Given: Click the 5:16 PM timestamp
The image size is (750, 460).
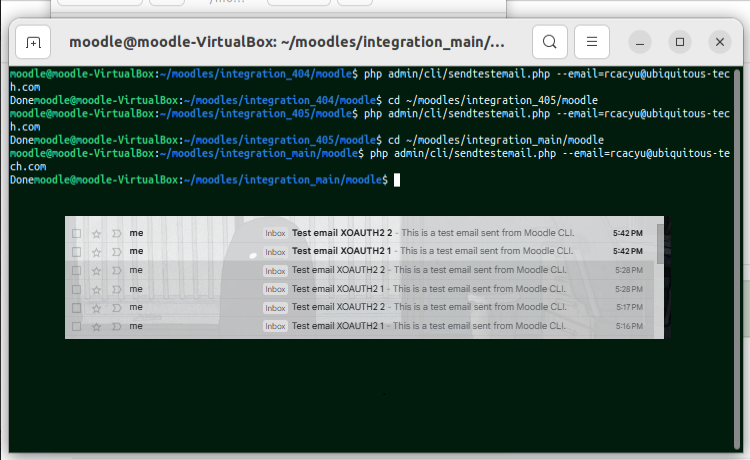Looking at the screenshot, I should pos(629,326).
